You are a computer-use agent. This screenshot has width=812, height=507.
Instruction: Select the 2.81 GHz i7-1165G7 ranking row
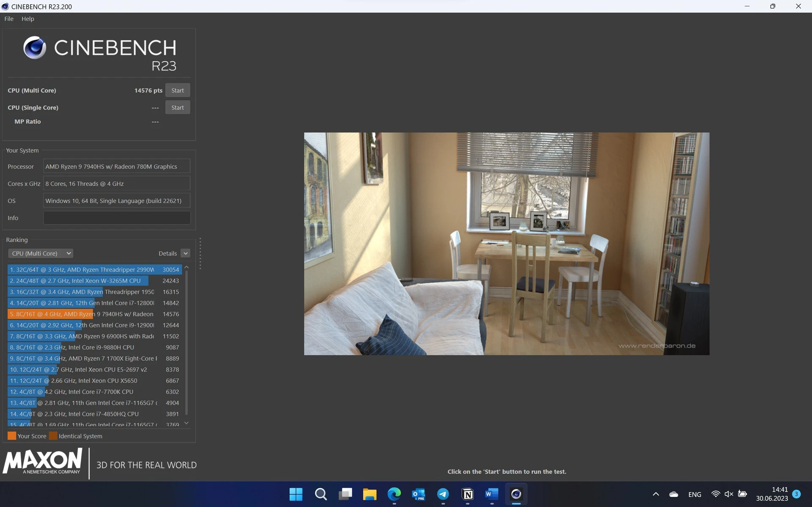coord(95,403)
